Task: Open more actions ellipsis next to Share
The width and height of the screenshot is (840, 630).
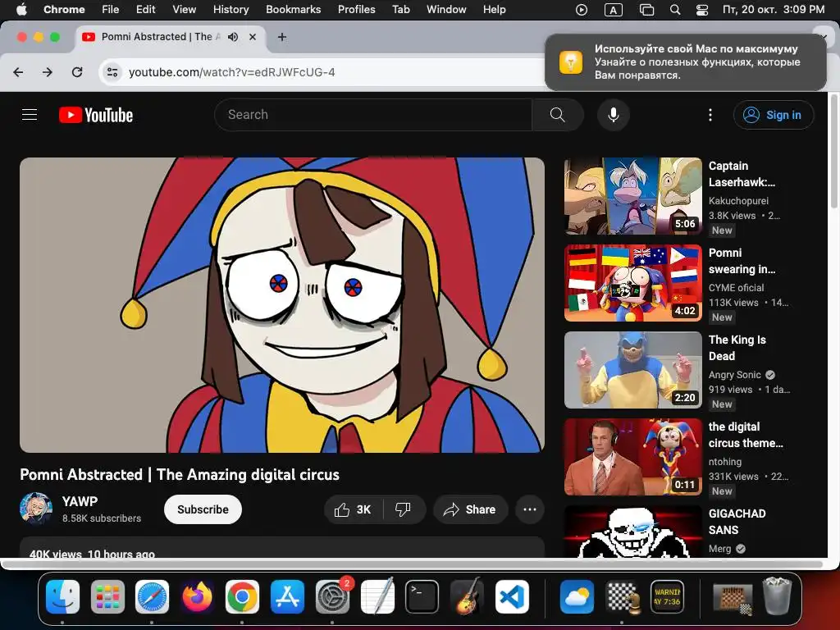Action: point(530,509)
